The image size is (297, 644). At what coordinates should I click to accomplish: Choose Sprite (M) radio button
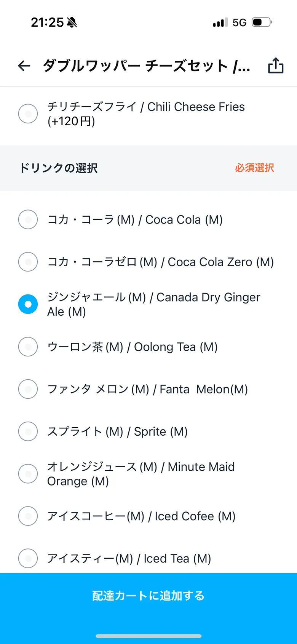coord(28,431)
